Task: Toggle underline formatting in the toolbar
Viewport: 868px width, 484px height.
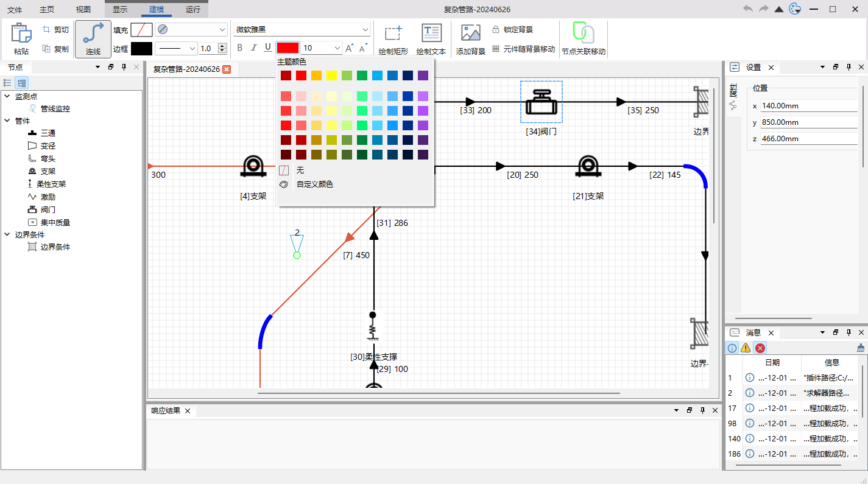Action: click(x=268, y=47)
